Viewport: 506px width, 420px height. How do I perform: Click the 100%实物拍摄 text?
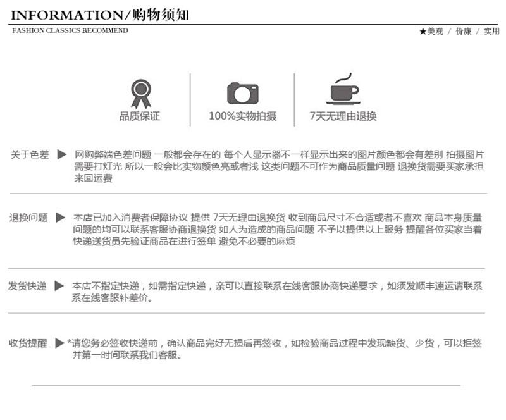coord(242,116)
